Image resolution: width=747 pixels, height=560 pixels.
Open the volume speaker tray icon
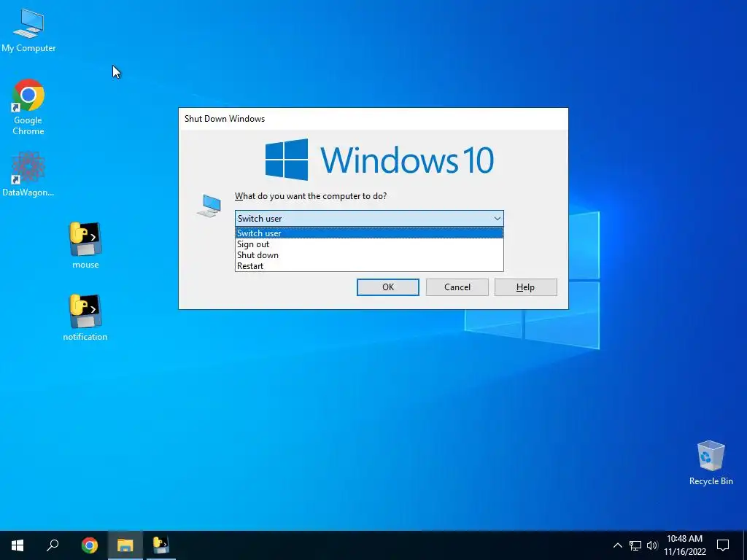click(651, 545)
